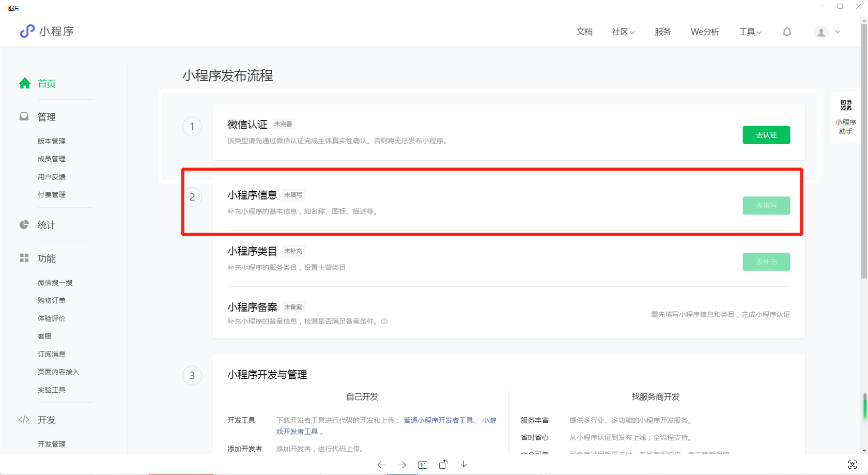Enter fullscreen with the bottom-right icon

coord(853,465)
